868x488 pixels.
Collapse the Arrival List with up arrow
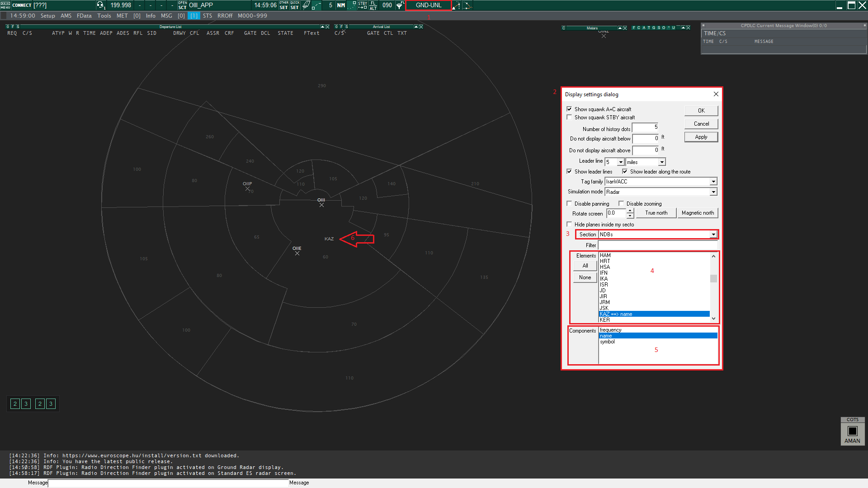pos(416,27)
